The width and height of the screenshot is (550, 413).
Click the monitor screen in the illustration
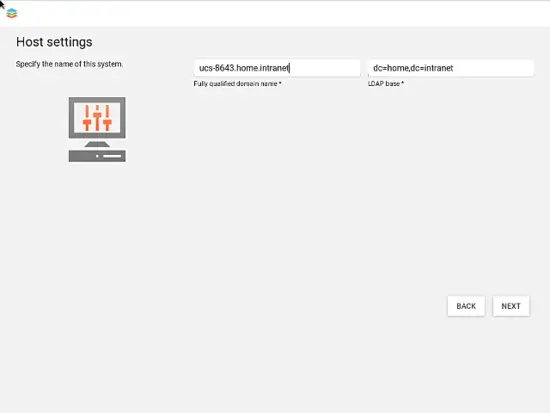coord(97,118)
